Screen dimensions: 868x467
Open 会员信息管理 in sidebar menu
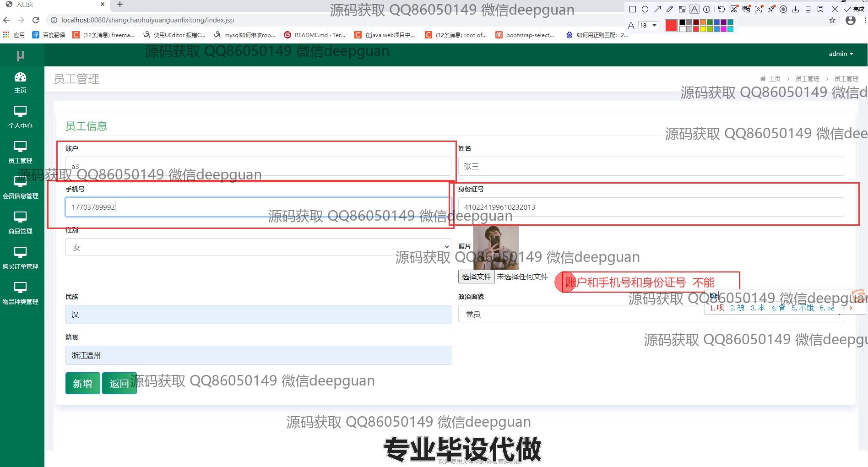pyautogui.click(x=21, y=188)
